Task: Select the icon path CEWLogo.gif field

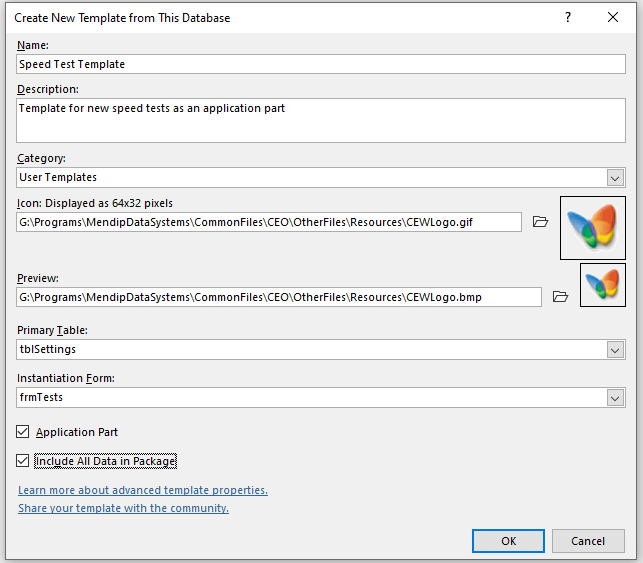Action: pyautogui.click(x=269, y=222)
